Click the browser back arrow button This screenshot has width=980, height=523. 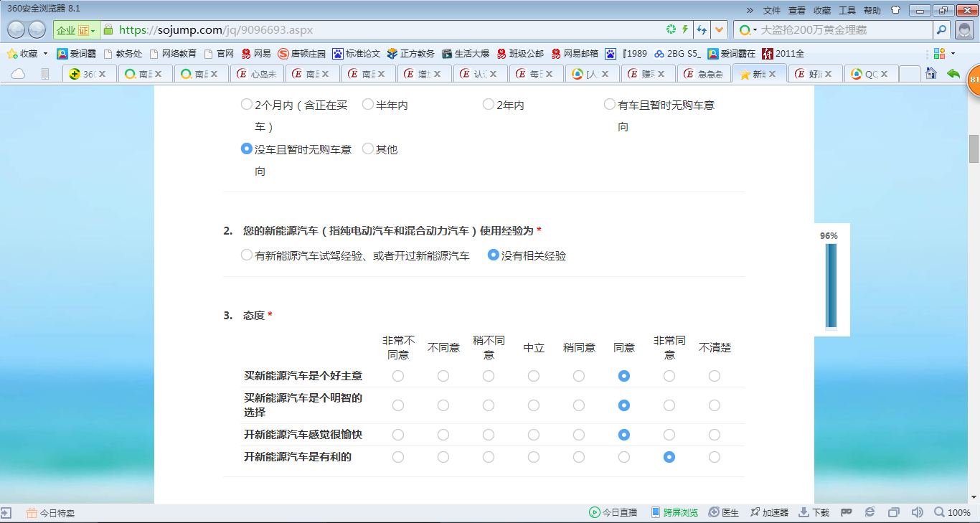(x=17, y=30)
